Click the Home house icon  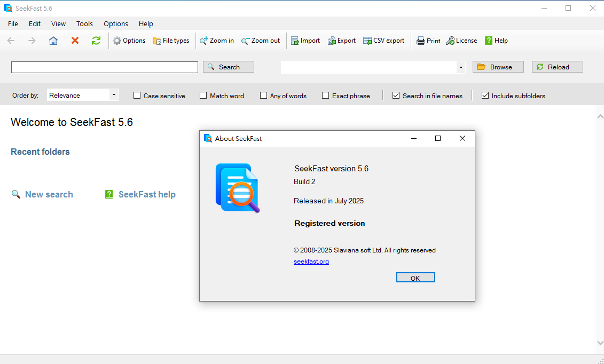53,41
